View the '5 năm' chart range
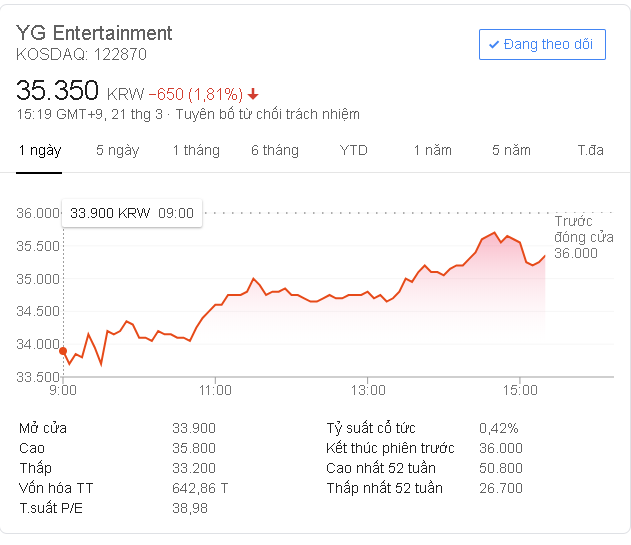Screen dimensions: 631x545 [511, 150]
